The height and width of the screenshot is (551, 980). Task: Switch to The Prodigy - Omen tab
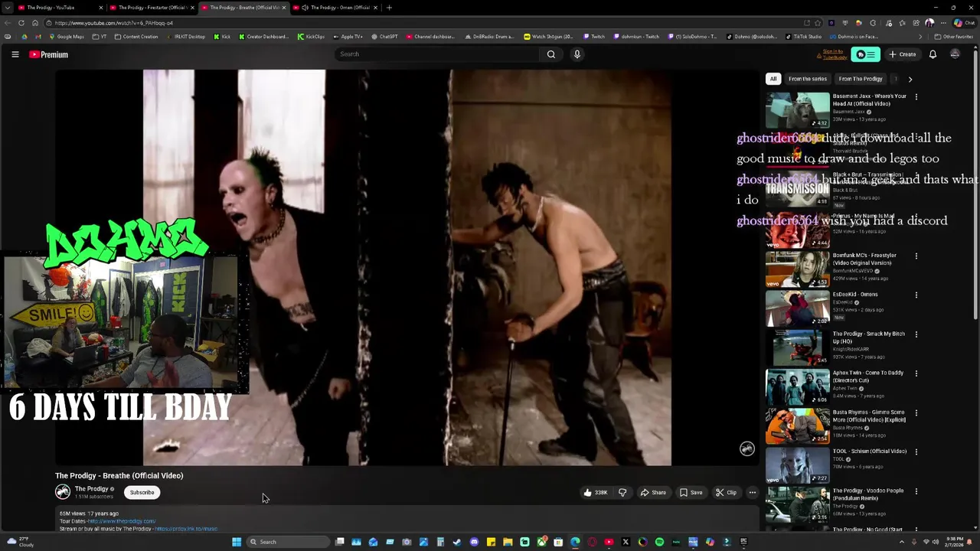tap(335, 8)
